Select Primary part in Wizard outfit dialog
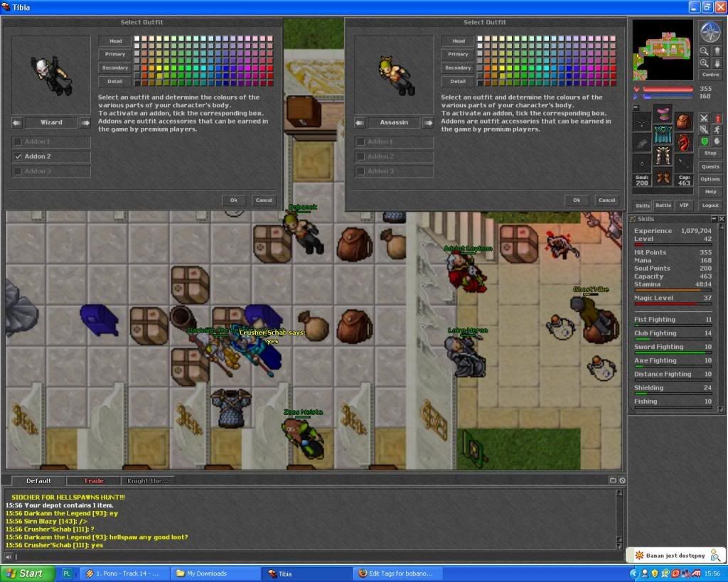 point(115,54)
